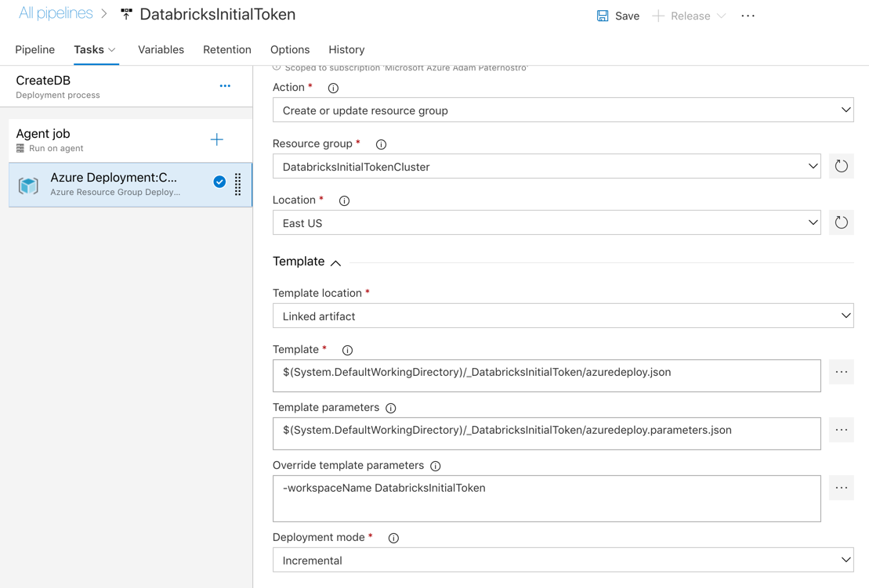The image size is (869, 588).
Task: Open the Action dropdown
Action: [x=563, y=110]
